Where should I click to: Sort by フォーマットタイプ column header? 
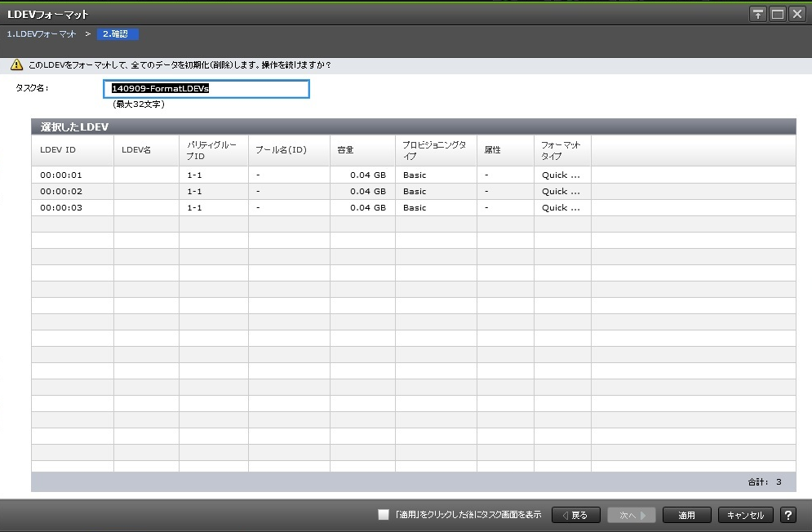pos(562,150)
